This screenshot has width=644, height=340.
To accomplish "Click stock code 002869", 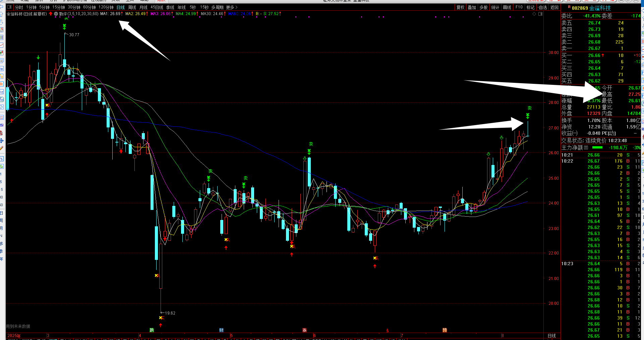I will click(x=580, y=8).
